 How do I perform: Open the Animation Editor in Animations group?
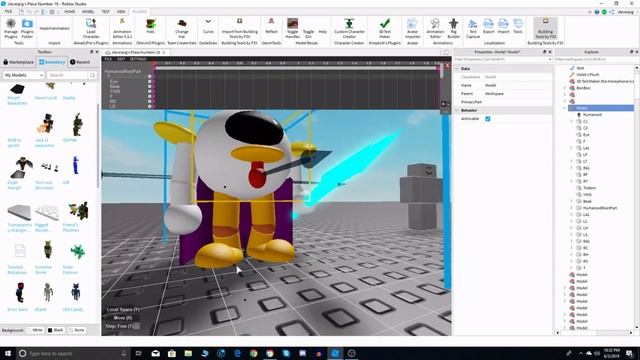435,28
